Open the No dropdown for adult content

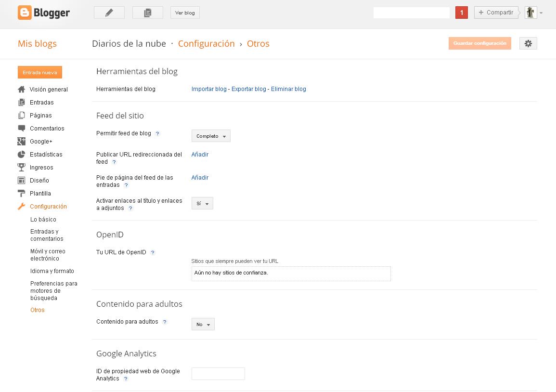203,324
